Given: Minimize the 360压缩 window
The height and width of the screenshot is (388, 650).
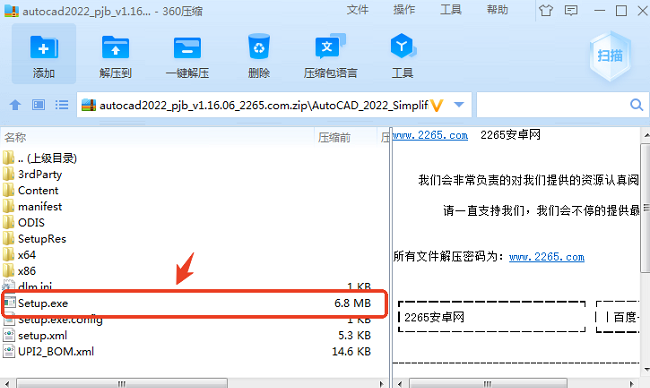Looking at the screenshot, I should 599,10.
